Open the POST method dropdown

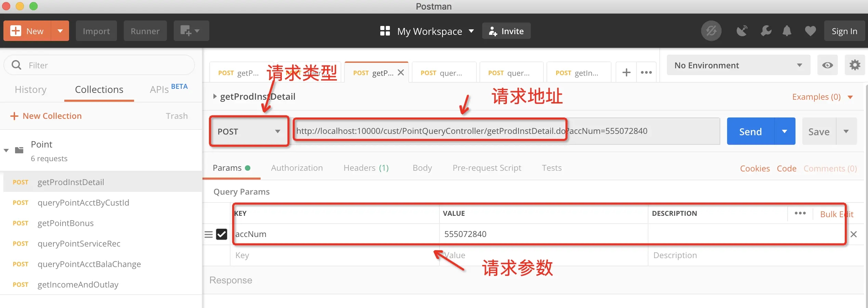[249, 131]
